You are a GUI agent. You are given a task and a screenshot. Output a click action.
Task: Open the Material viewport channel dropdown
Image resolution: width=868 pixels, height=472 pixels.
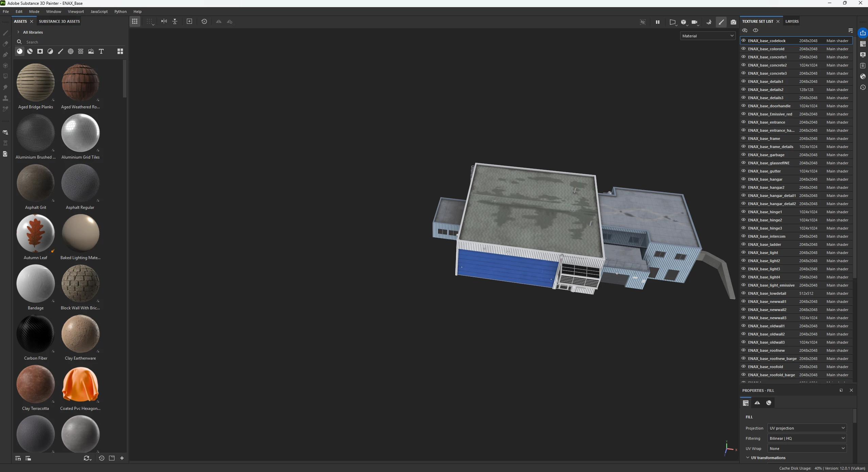coord(708,36)
